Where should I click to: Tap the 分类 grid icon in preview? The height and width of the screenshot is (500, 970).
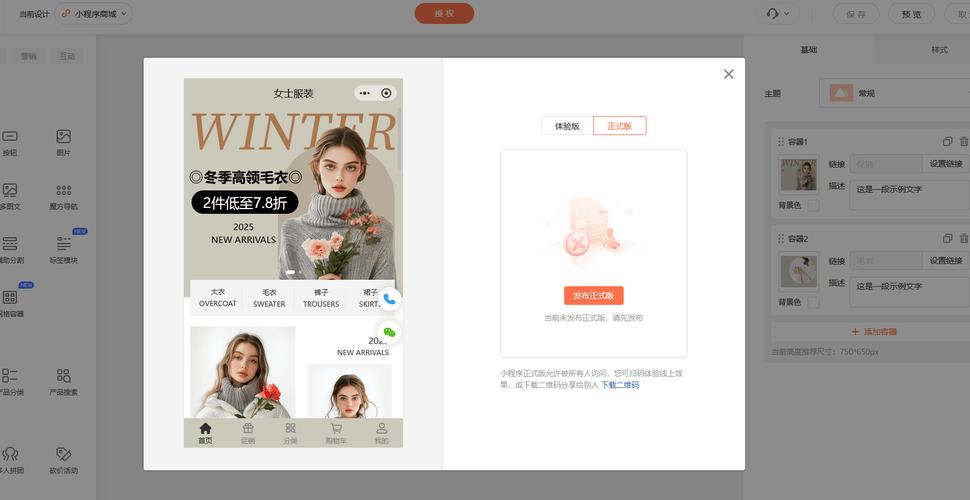[290, 433]
